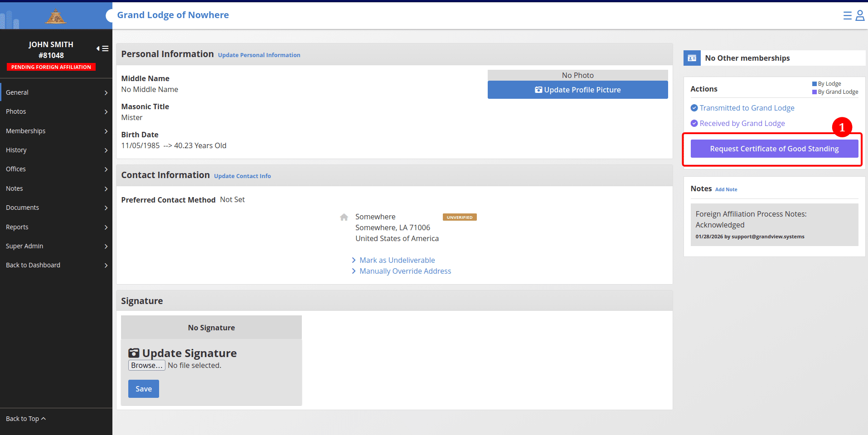
Task: Browse for a signature file
Action: point(146,365)
